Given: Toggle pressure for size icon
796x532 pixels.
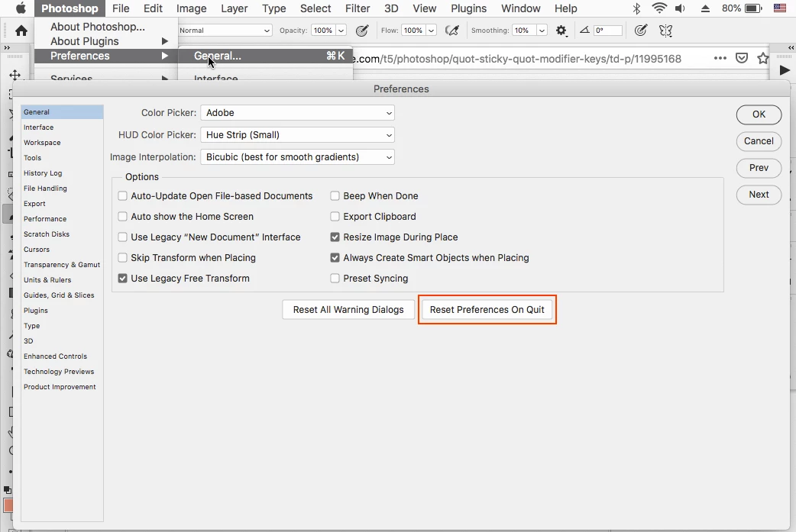Looking at the screenshot, I should pyautogui.click(x=641, y=31).
